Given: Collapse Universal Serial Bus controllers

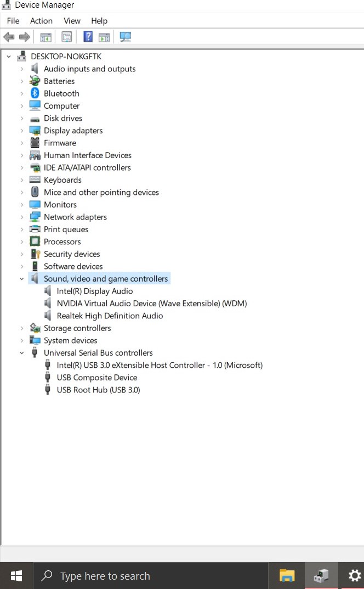Looking at the screenshot, I should coord(22,353).
